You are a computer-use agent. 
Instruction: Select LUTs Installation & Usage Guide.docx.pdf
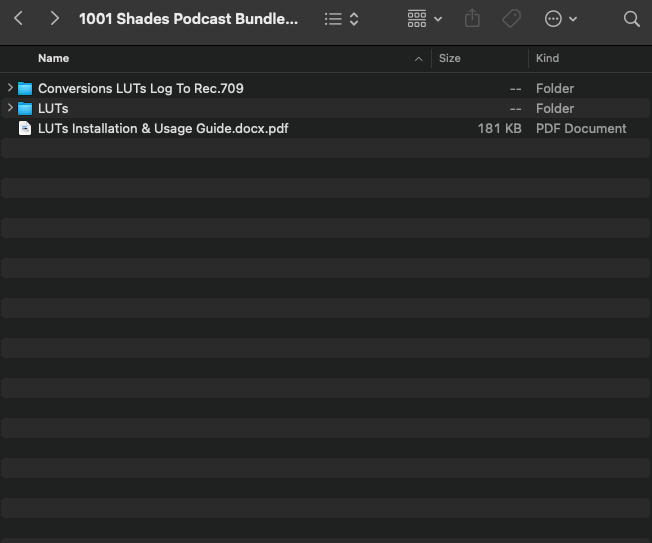(163, 128)
